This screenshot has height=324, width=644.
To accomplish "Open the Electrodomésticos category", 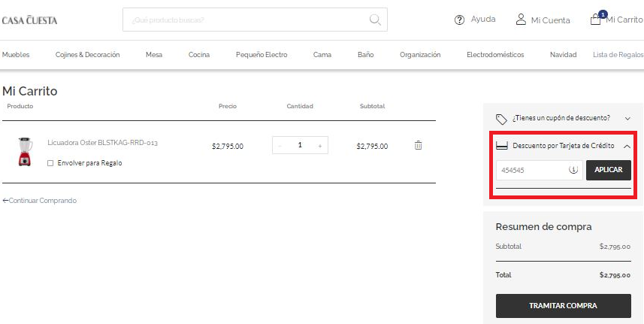I will tap(495, 55).
